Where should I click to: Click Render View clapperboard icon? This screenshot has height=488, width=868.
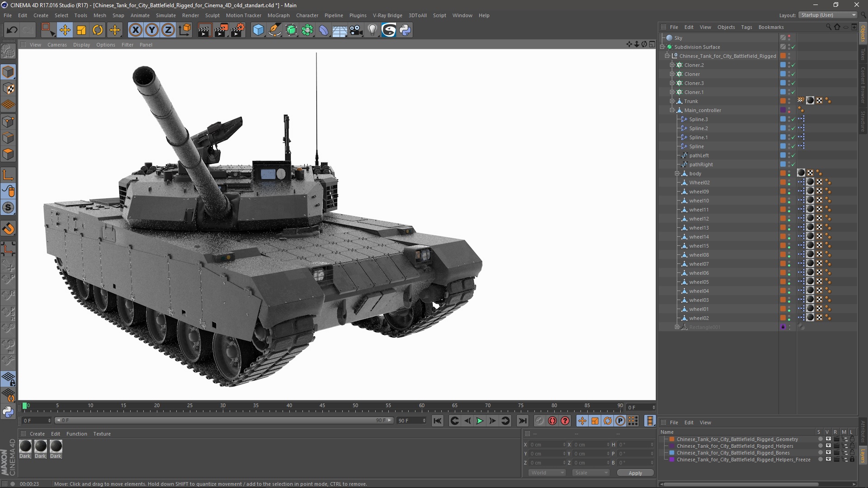(204, 30)
